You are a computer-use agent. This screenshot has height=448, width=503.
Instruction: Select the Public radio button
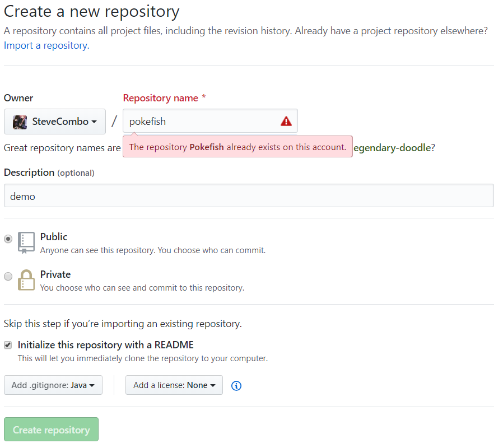pyautogui.click(x=8, y=239)
